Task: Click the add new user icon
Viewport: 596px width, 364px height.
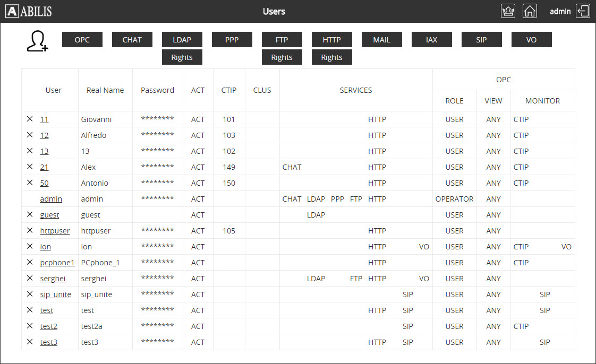Action: (37, 41)
